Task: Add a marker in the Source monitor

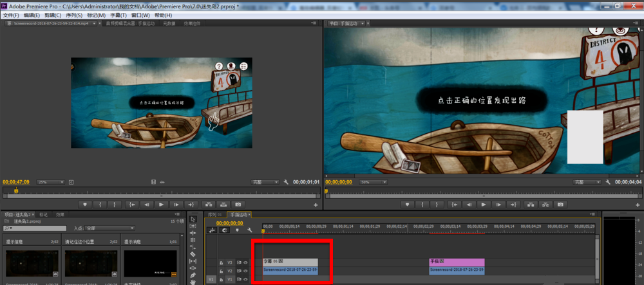Action: [84, 205]
